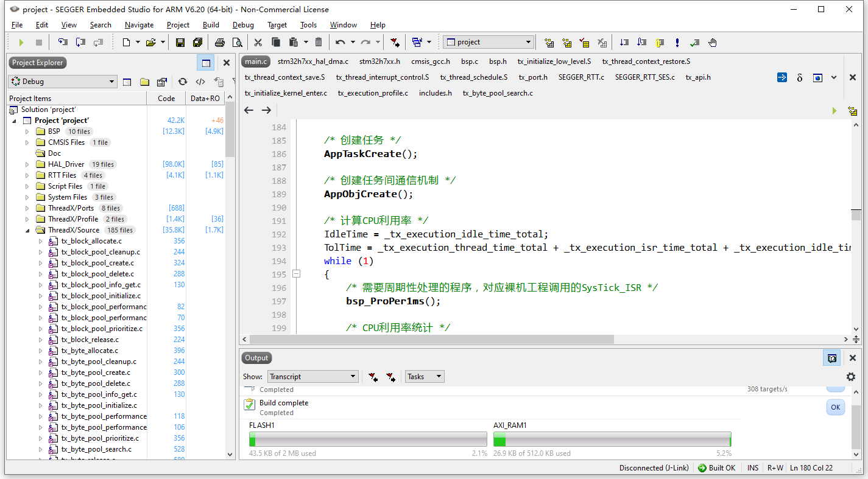Cut the selection with the scissors icon
The width and height of the screenshot is (868, 479).
(258, 42)
